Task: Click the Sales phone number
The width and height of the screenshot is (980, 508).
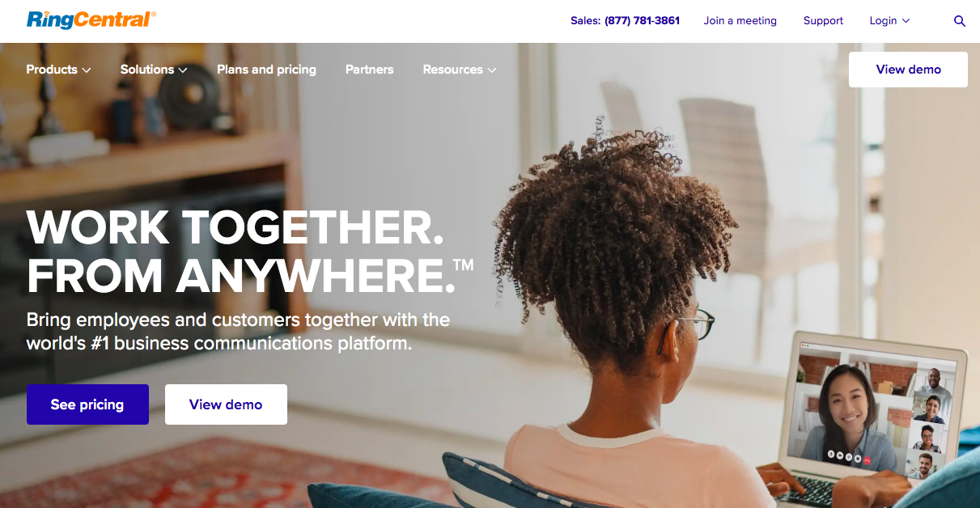Action: (x=642, y=21)
